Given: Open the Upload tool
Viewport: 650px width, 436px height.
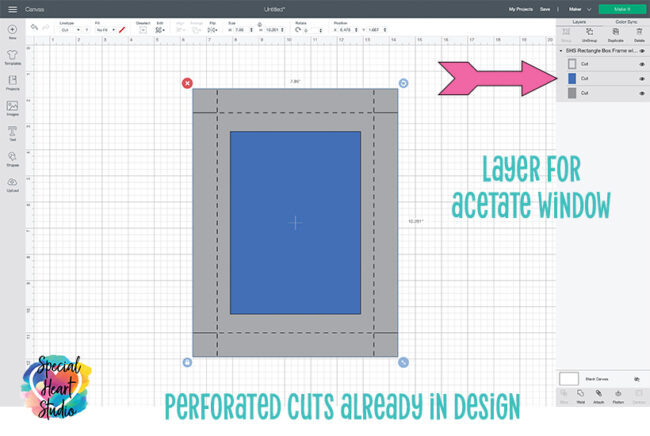Looking at the screenshot, I should point(12,184).
